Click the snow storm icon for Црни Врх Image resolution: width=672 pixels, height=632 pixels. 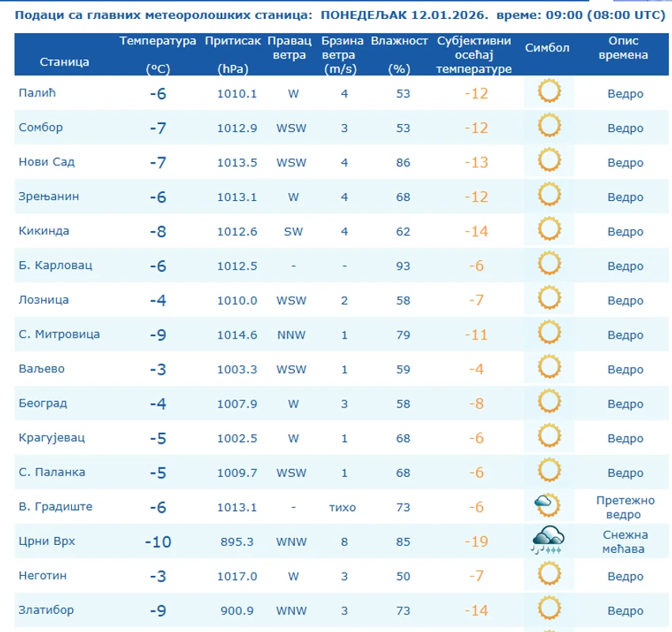click(x=547, y=539)
